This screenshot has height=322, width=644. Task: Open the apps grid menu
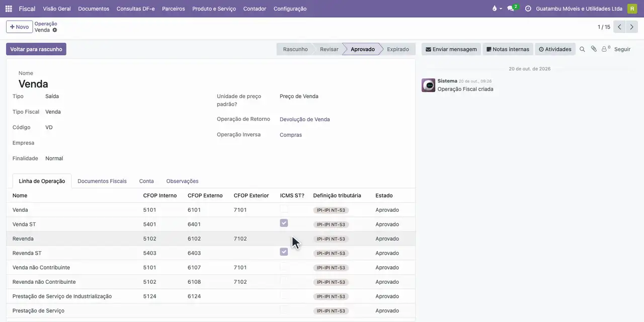[9, 9]
